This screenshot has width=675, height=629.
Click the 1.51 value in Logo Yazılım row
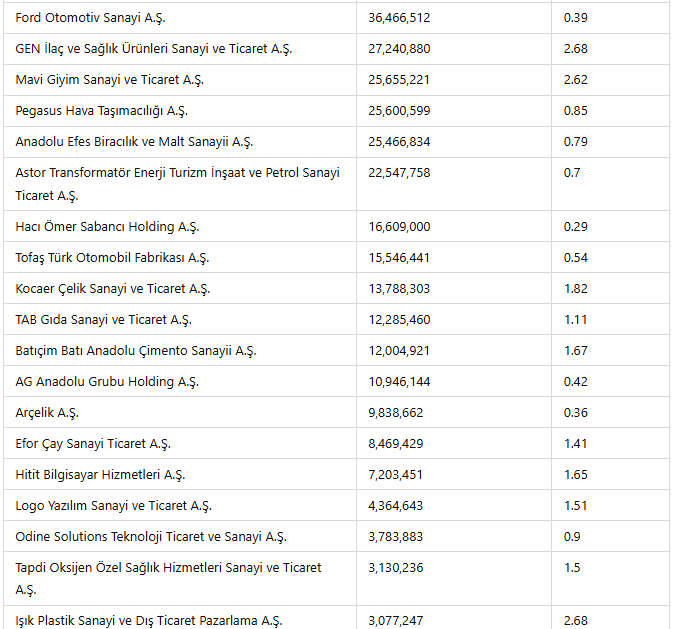click(576, 505)
